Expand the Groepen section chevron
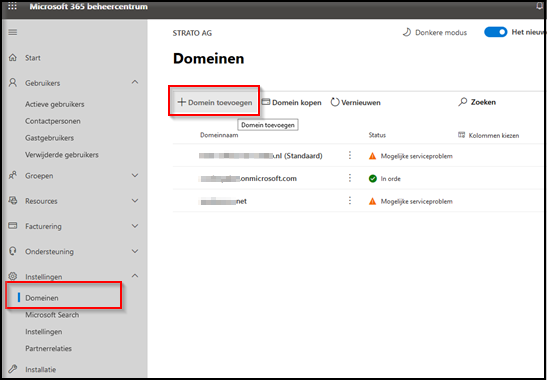The width and height of the screenshot is (547, 380). 135,176
